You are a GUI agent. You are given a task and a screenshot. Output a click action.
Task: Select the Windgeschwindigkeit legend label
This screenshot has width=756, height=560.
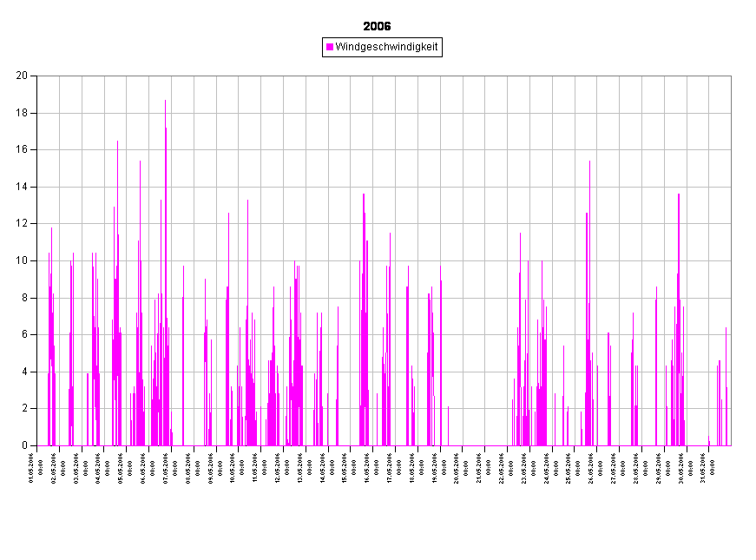pos(386,47)
